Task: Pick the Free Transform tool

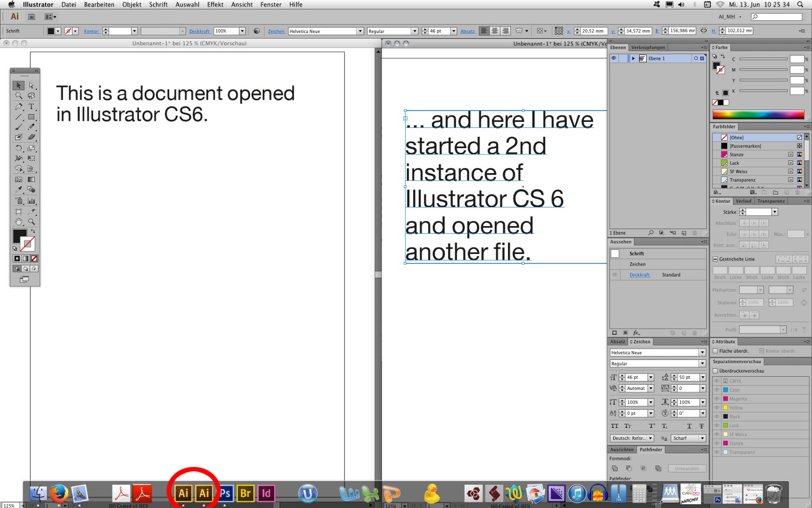Action: (31, 159)
